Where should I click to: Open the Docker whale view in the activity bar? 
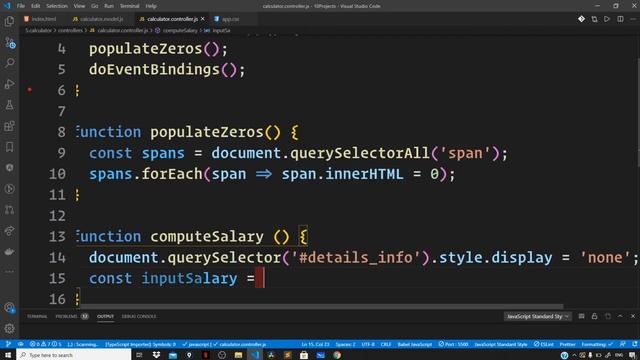[9, 251]
